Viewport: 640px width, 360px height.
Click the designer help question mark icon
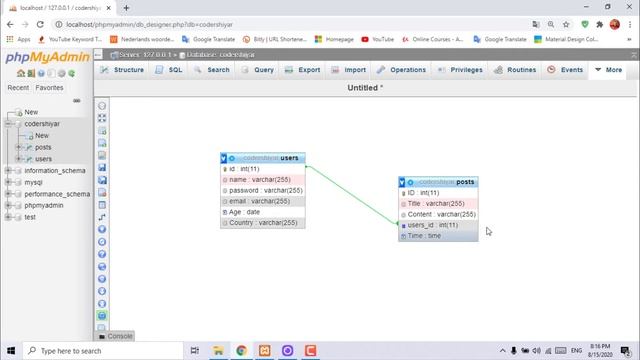coord(102,254)
